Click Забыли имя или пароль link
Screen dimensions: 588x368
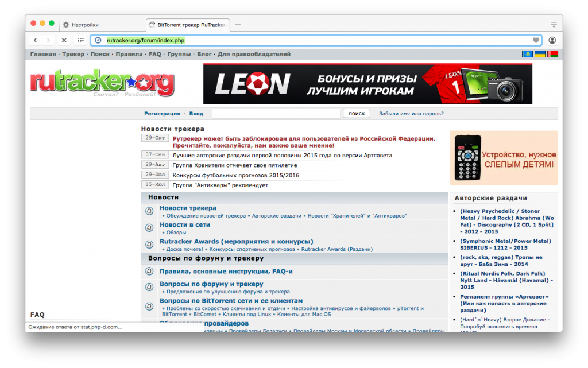click(411, 114)
